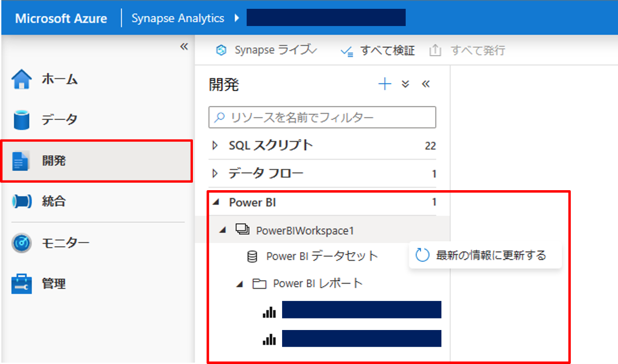Select SQL スクリプト tree row

point(322,146)
